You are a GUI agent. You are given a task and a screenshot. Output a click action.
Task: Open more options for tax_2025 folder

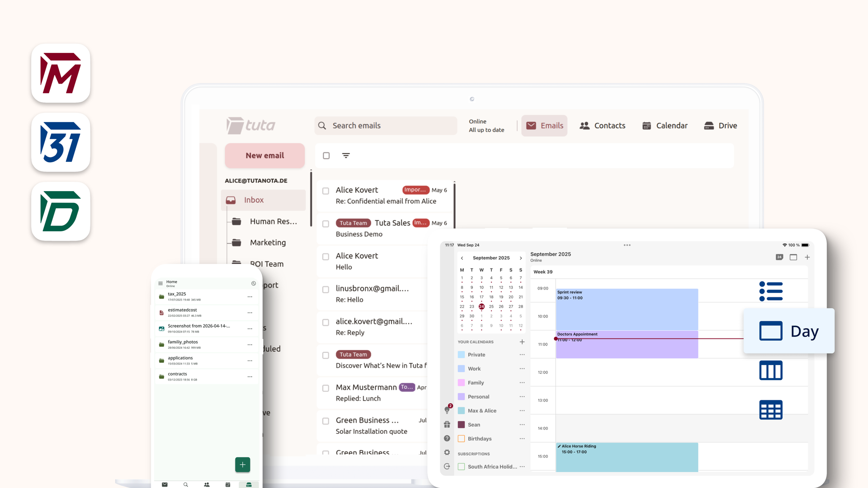[x=250, y=297]
